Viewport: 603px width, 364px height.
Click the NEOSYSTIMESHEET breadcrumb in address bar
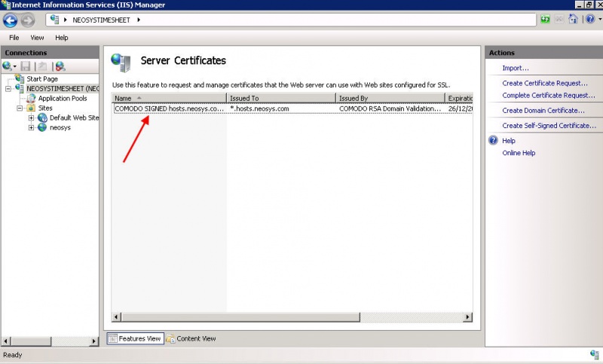click(x=101, y=20)
